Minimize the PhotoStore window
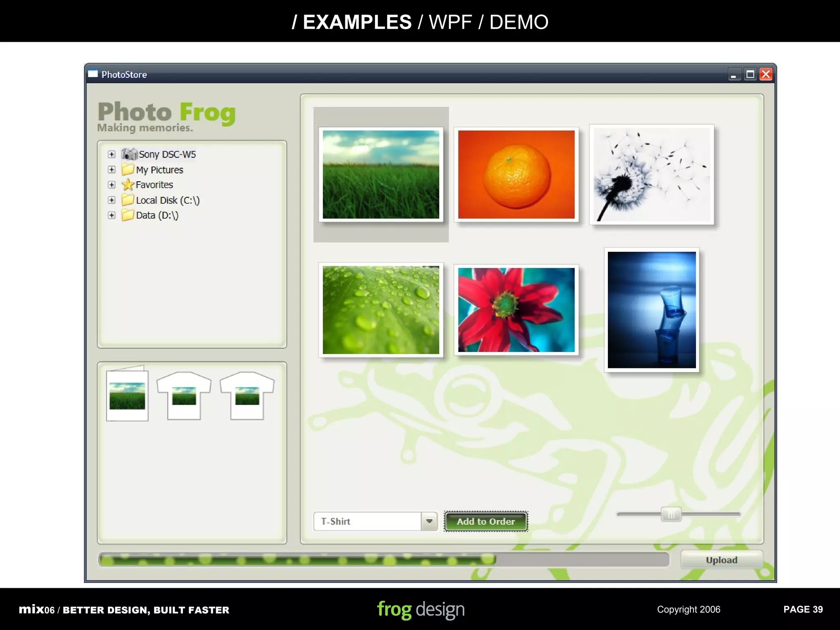840x630 pixels. (734, 74)
